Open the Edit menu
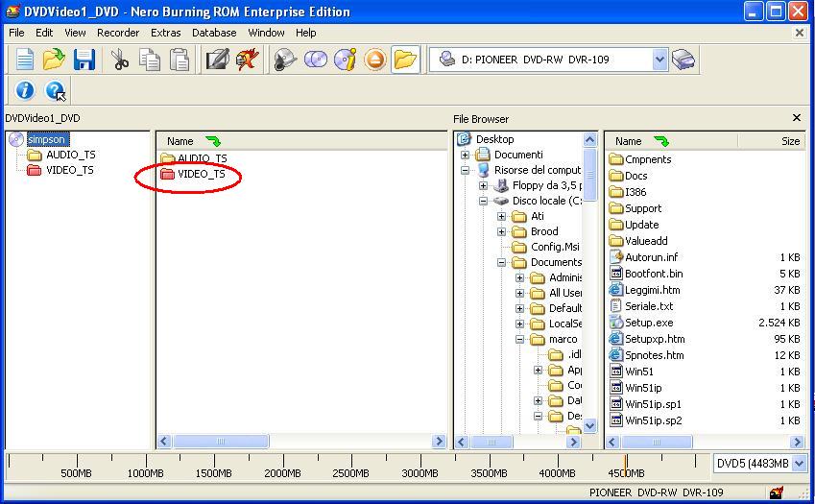815x504 pixels. click(x=44, y=33)
